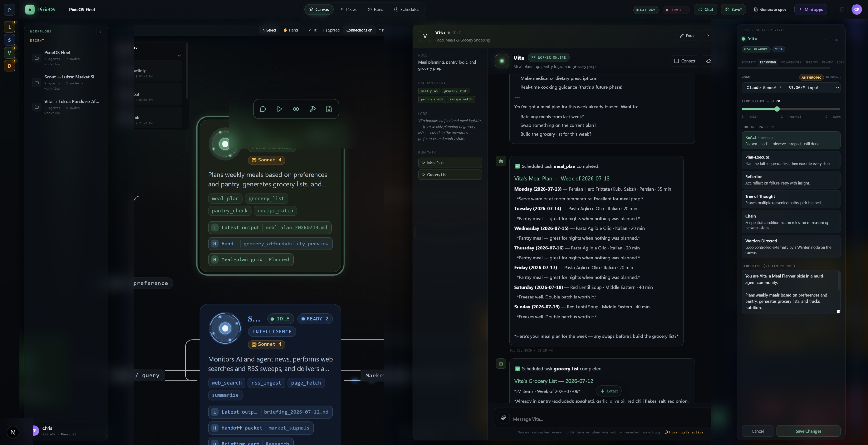Switch to Schedules tab

pos(406,10)
